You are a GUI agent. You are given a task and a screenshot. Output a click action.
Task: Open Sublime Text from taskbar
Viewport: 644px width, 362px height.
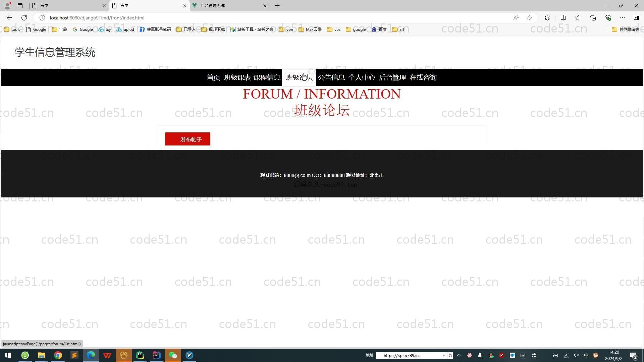tap(74, 355)
